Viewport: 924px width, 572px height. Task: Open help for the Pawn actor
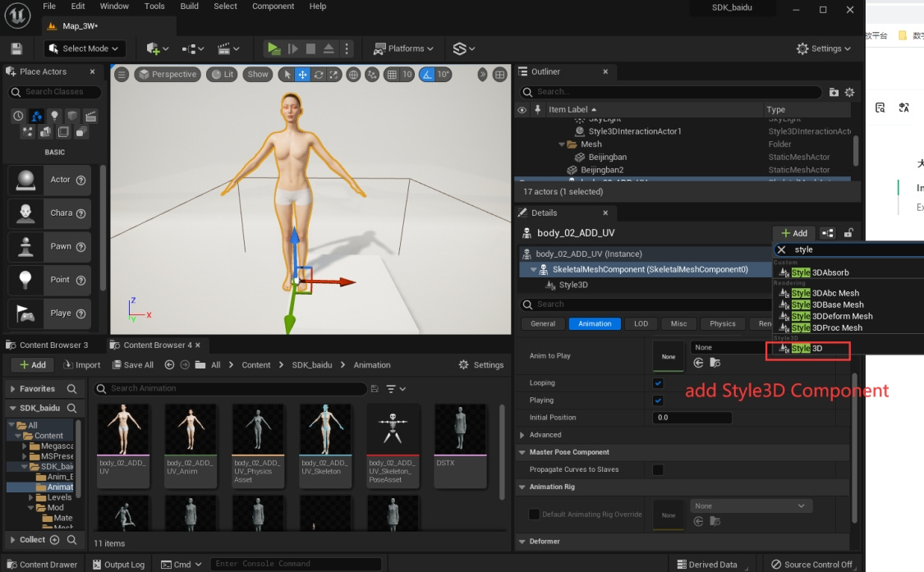[80, 247]
